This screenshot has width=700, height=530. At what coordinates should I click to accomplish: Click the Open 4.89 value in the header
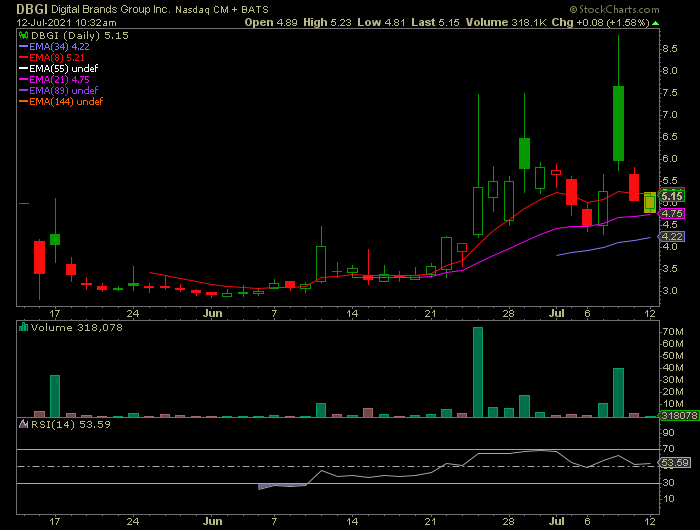coord(271,22)
